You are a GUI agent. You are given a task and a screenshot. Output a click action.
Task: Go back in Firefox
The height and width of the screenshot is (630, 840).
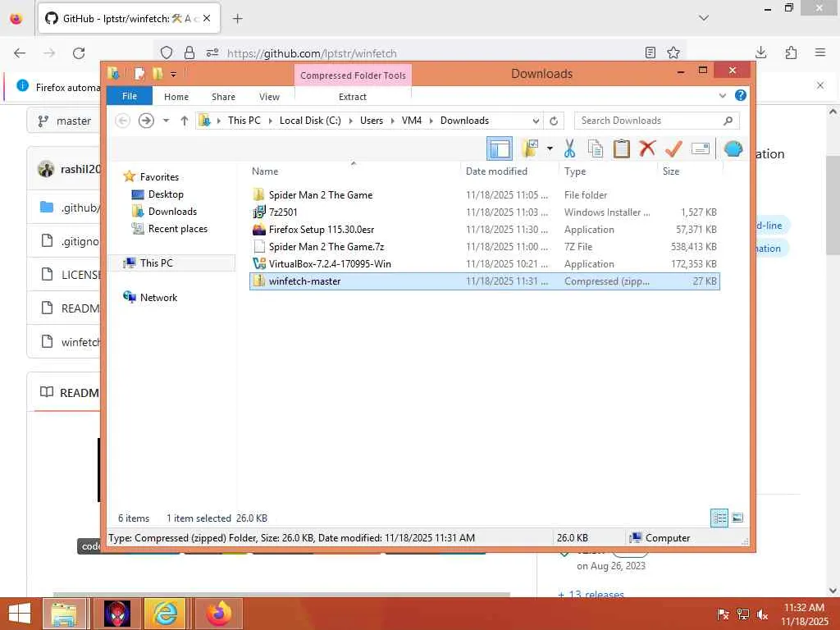click(20, 53)
